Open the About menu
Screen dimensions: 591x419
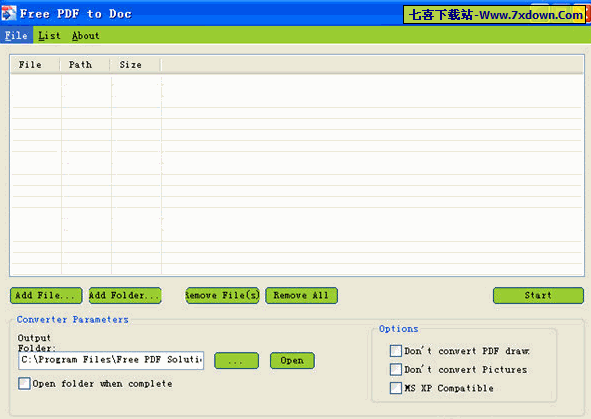tap(86, 36)
